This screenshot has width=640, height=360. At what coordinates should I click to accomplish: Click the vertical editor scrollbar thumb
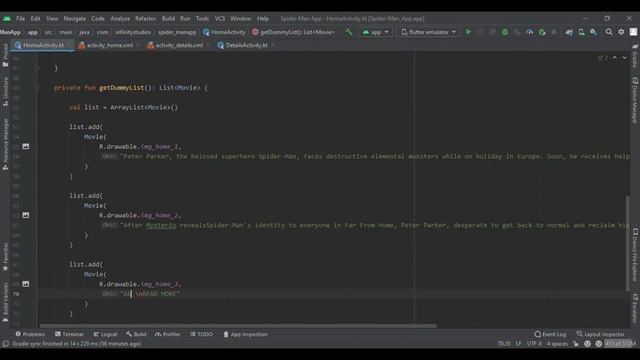[628, 244]
